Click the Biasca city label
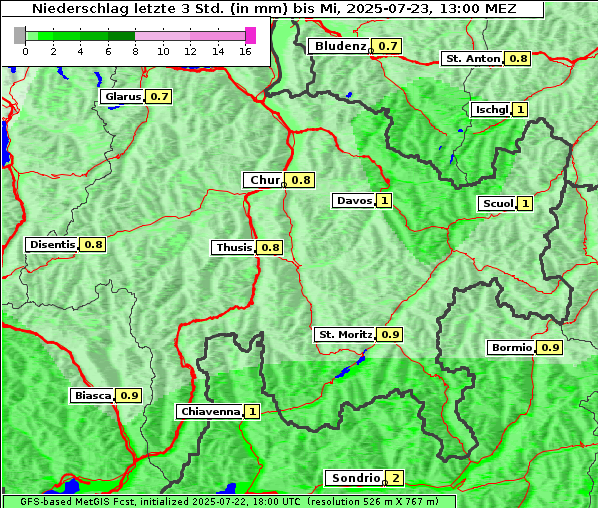Screen dimensions: 598x508 coord(92,395)
